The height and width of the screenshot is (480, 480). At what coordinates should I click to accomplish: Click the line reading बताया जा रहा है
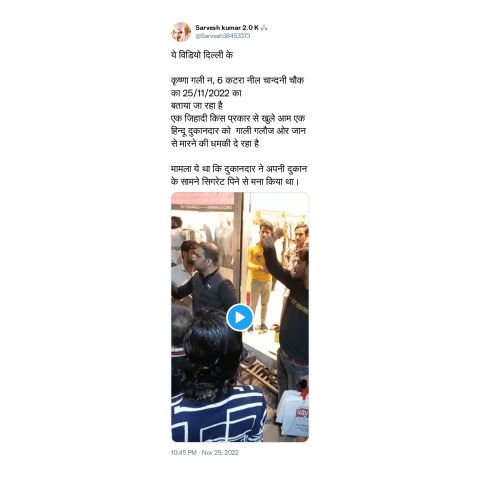pos(197,105)
